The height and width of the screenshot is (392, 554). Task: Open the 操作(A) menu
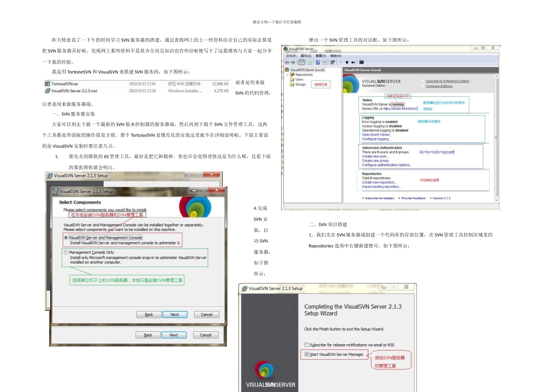point(306,56)
